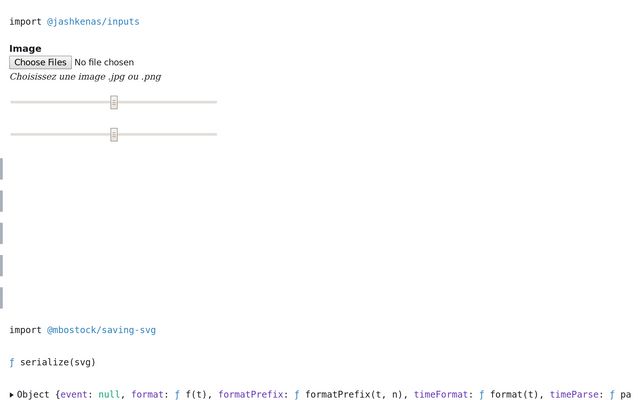Click the serialize(svg) function output
The height and width of the screenshot is (400, 640).
pyautogui.click(x=58, y=362)
